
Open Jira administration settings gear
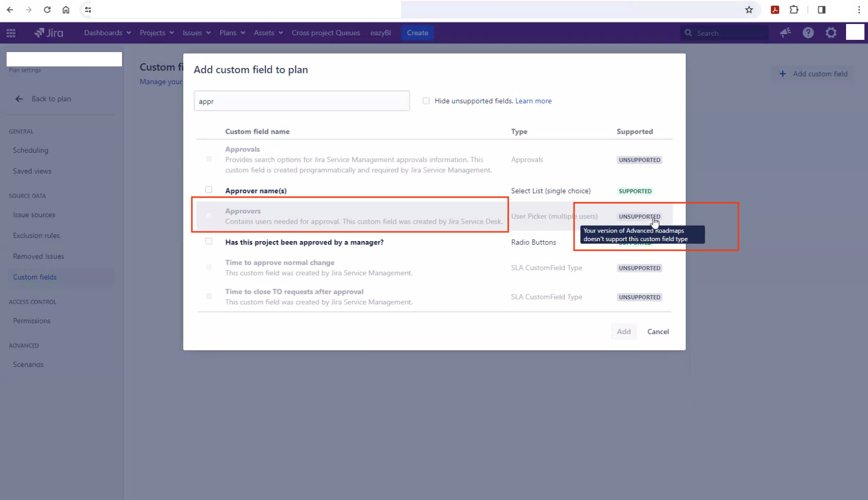point(831,33)
